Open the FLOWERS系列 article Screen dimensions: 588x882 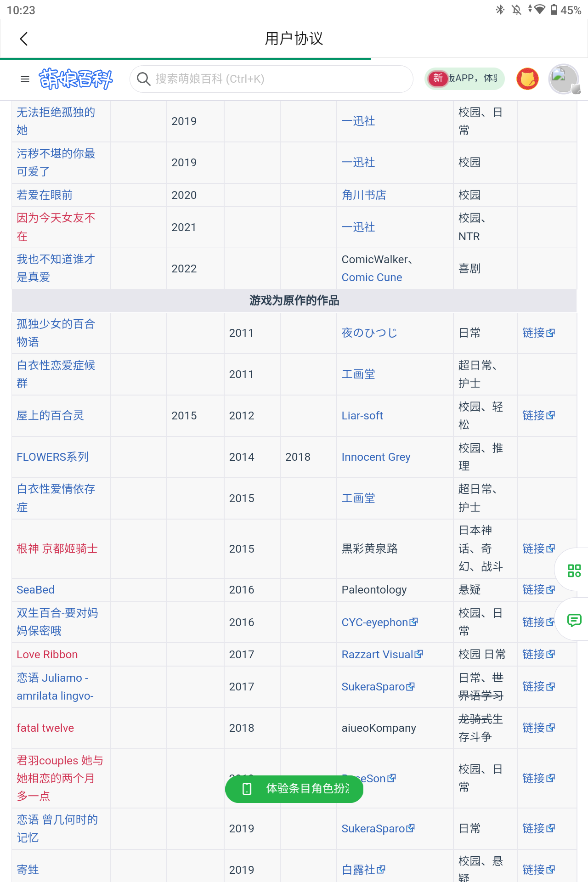(x=52, y=457)
